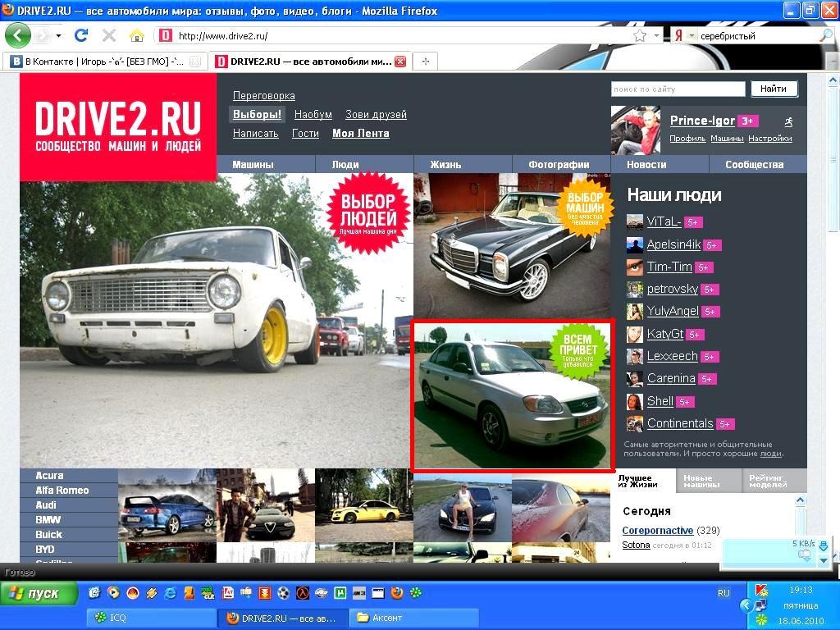Switch to the В Контакте browser tab
Viewport: 840px width, 630px height.
click(104, 62)
